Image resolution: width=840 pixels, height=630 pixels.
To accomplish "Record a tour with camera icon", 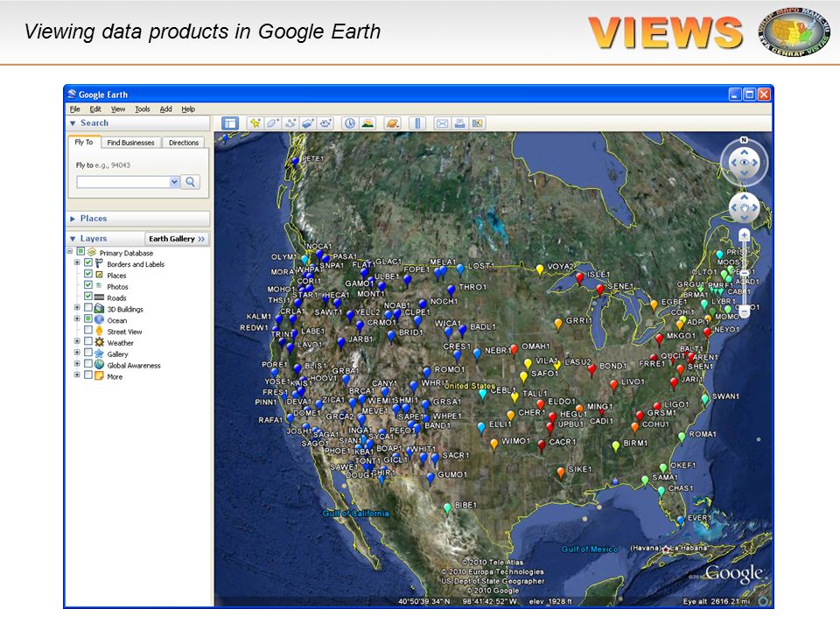I will click(x=325, y=123).
